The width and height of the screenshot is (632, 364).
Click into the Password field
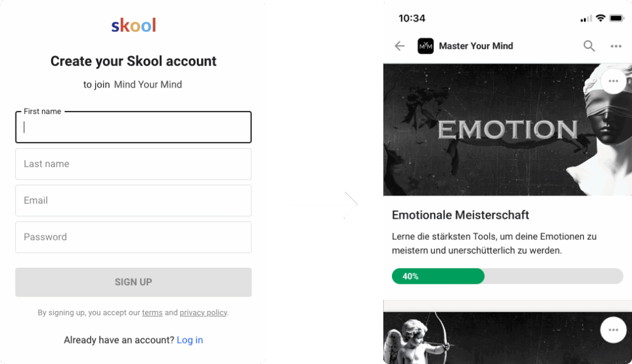pos(133,237)
